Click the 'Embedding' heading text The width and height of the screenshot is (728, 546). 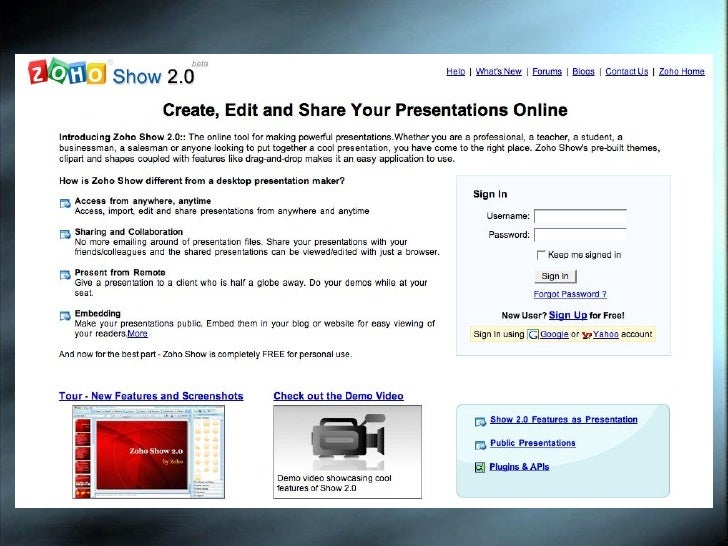tap(98, 313)
